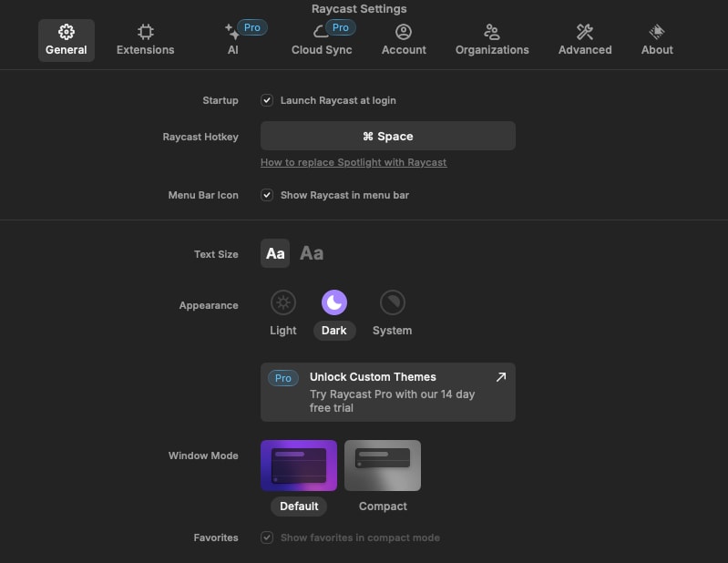728x563 pixels.
Task: Open the AI settings tab
Action: [x=233, y=40]
